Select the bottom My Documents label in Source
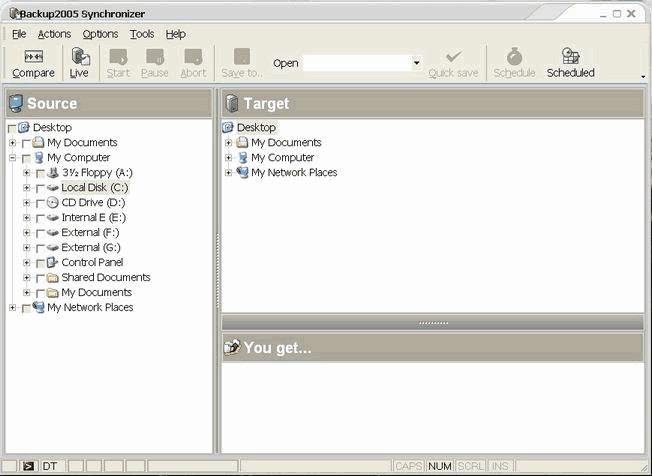This screenshot has width=652, height=476. coord(96,292)
